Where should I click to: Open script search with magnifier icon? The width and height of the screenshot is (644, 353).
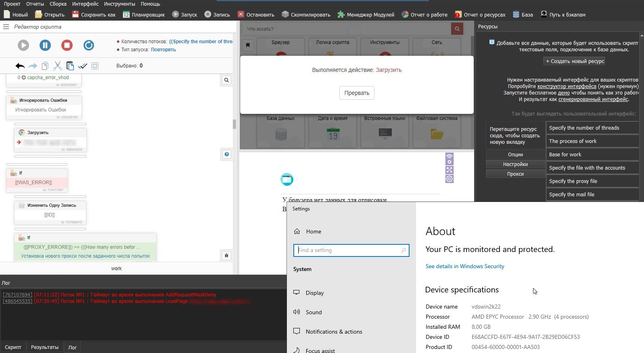(x=227, y=80)
